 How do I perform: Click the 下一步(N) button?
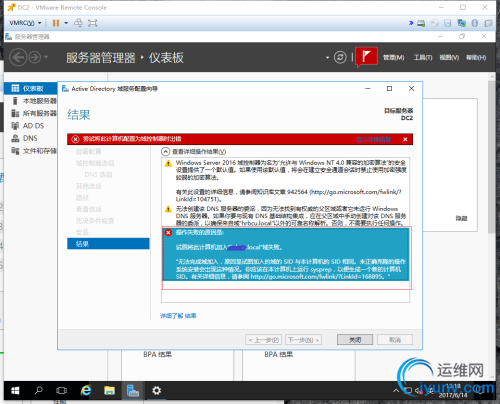[303, 340]
